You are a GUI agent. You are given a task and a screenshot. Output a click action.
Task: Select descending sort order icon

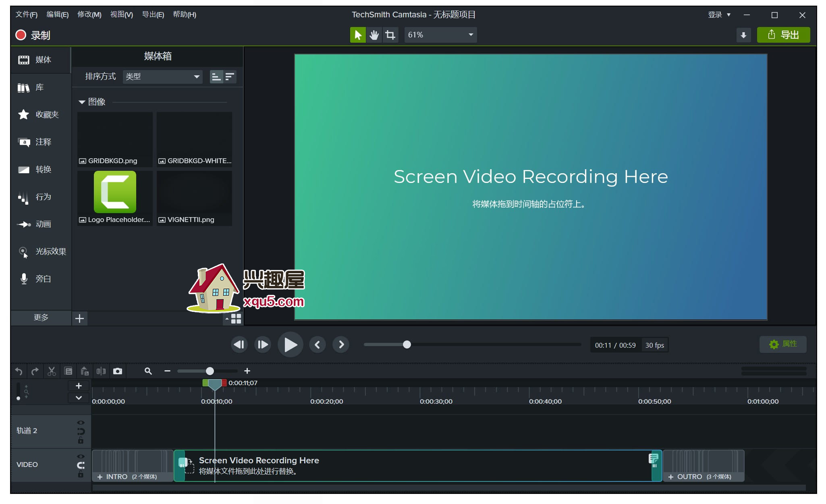coord(230,77)
